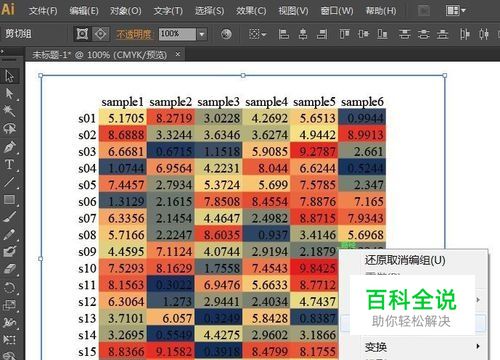
Task: Choose 变换 in the context menu
Action: tap(376, 347)
